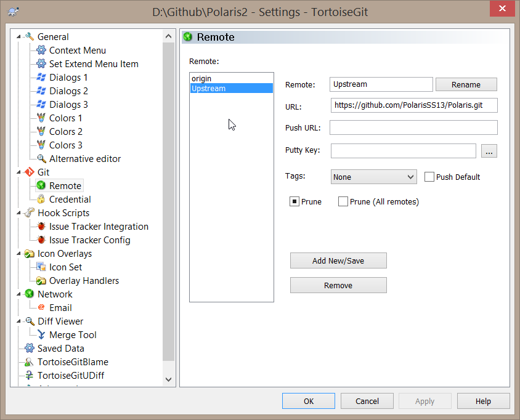Image resolution: width=520 pixels, height=420 pixels.
Task: Click the Remote name input field
Action: tap(381, 84)
